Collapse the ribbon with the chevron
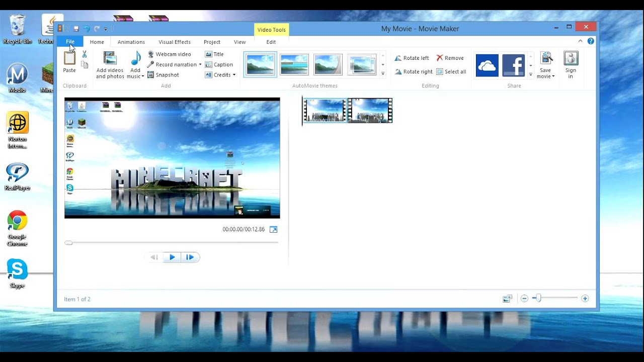The width and height of the screenshot is (644, 362). [580, 41]
